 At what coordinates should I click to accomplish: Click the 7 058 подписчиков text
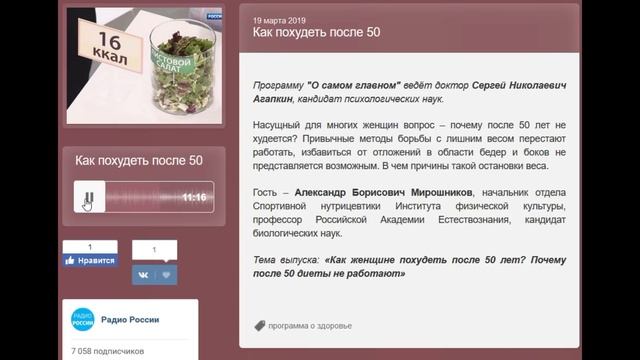click(x=108, y=351)
